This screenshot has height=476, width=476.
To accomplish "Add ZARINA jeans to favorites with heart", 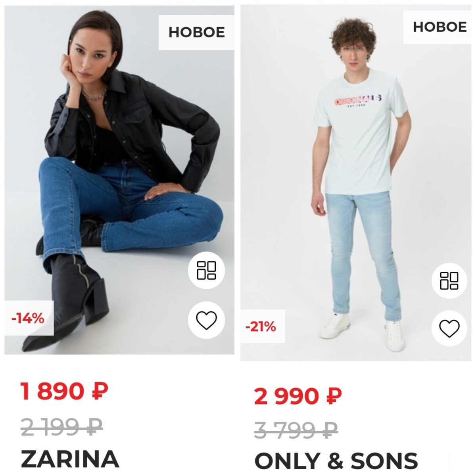I will [206, 320].
